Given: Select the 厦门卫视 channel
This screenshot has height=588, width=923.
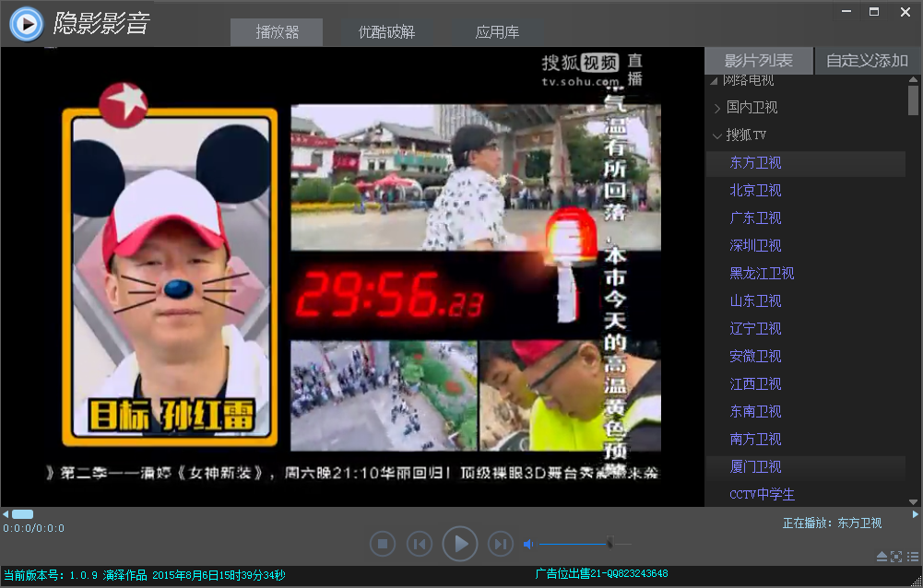Looking at the screenshot, I should pyautogui.click(x=755, y=467).
